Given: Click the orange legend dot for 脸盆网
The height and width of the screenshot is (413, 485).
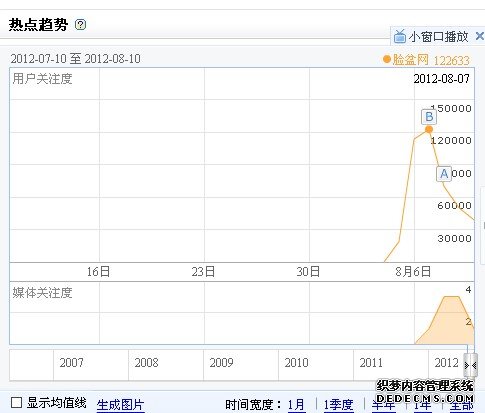Looking at the screenshot, I should 387,59.
